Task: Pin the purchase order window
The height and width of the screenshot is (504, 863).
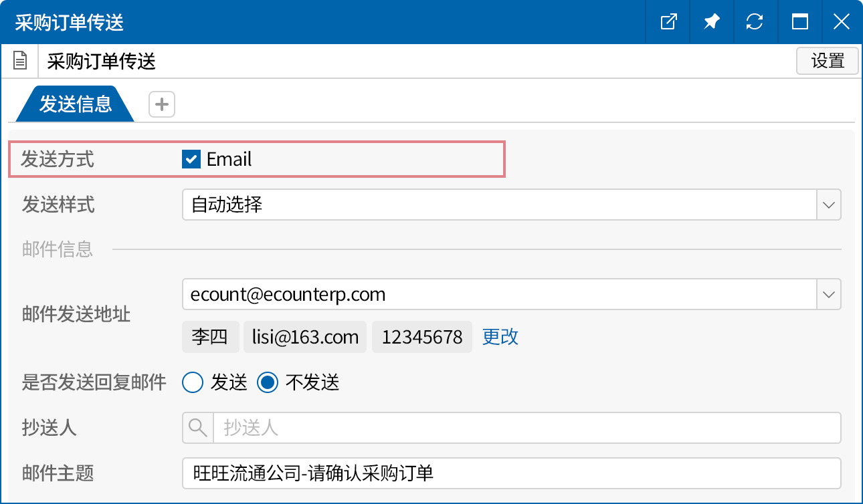Action: pyautogui.click(x=711, y=22)
